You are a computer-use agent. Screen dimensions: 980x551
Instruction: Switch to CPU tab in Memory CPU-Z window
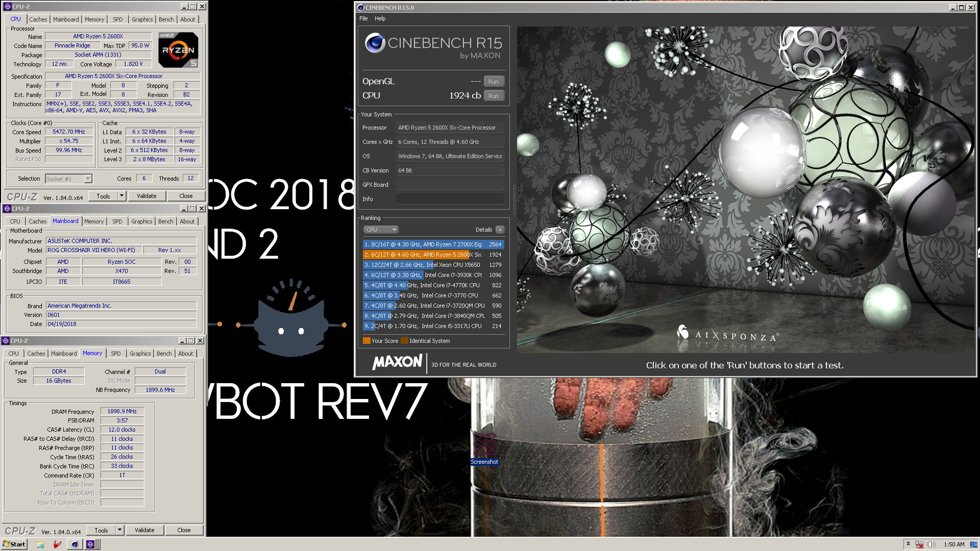point(14,354)
